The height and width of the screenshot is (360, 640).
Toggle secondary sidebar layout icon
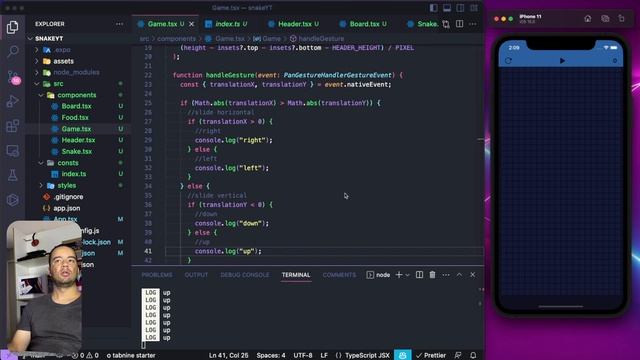(460, 8)
